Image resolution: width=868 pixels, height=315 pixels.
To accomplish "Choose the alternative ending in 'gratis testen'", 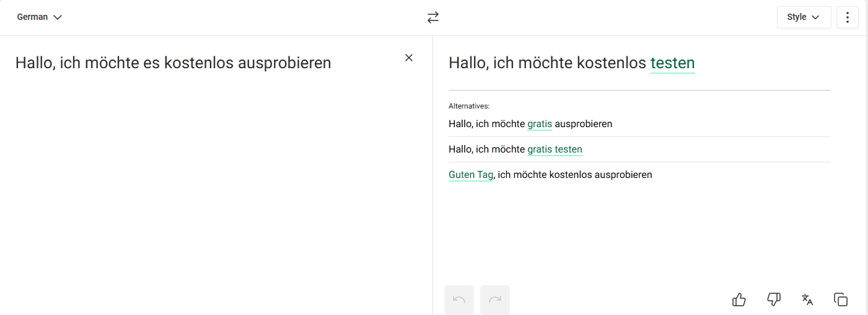I will 639,149.
